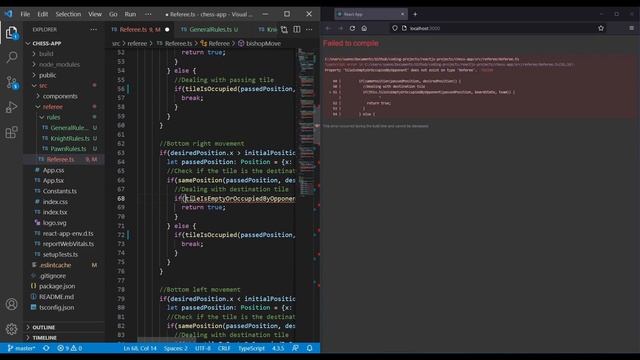Open the Edit menu
The image size is (640, 360).
point(42,14)
